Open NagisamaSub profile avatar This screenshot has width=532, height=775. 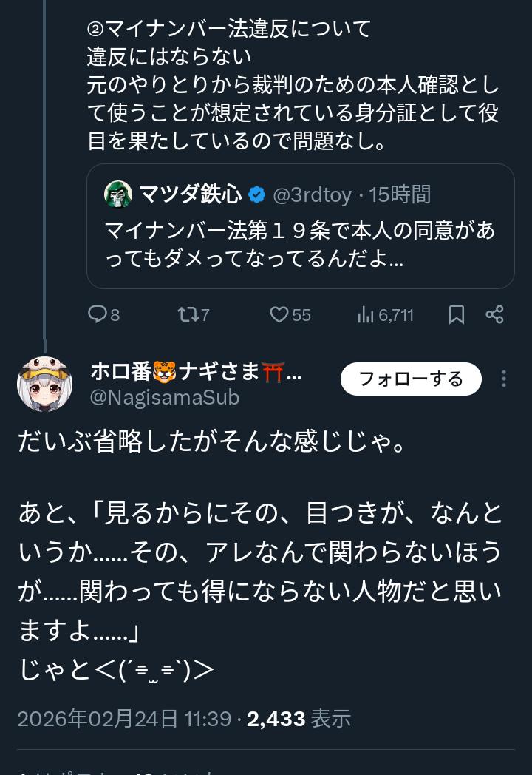[x=44, y=383]
